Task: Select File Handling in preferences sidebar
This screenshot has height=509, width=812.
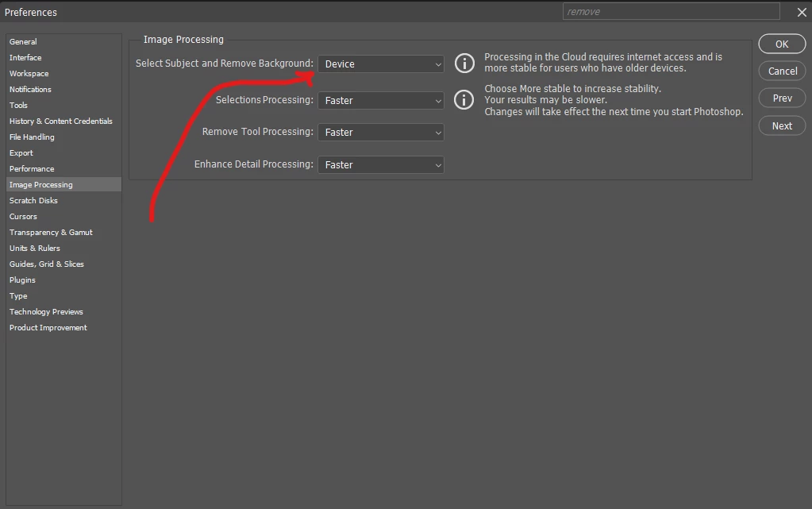Action: click(63, 137)
